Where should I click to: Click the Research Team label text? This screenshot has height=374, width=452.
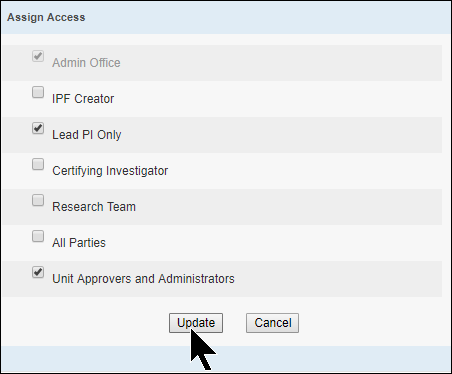(x=94, y=207)
